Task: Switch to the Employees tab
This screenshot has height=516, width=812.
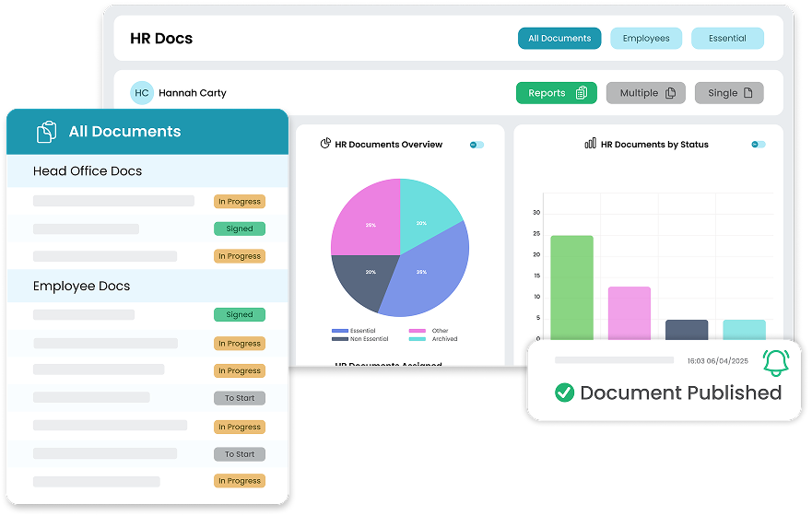Action: tap(646, 39)
